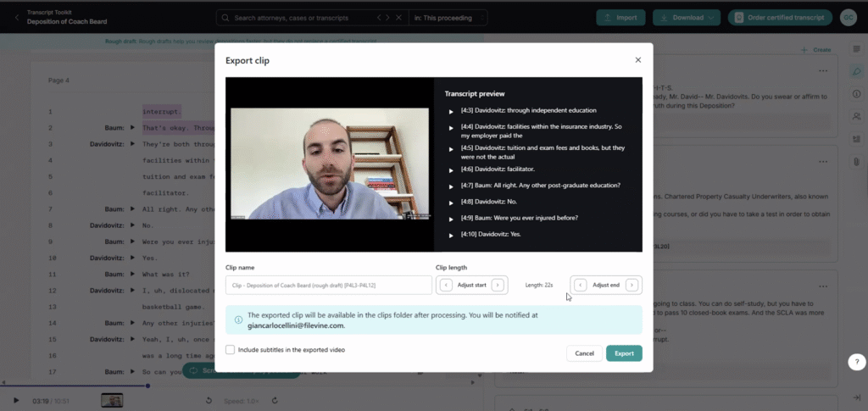Viewport: 868px width, 411px height.
Task: Enable Include subtitles in exported video
Action: point(230,350)
